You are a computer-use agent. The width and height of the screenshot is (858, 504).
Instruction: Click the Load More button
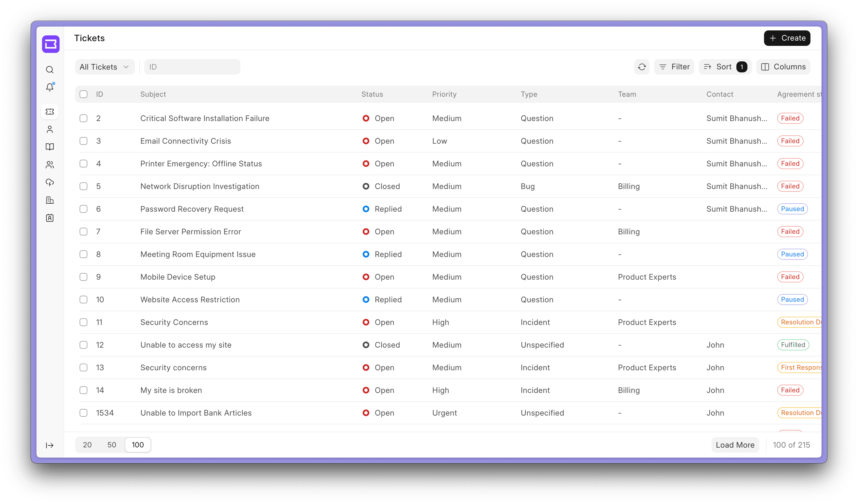(x=735, y=445)
